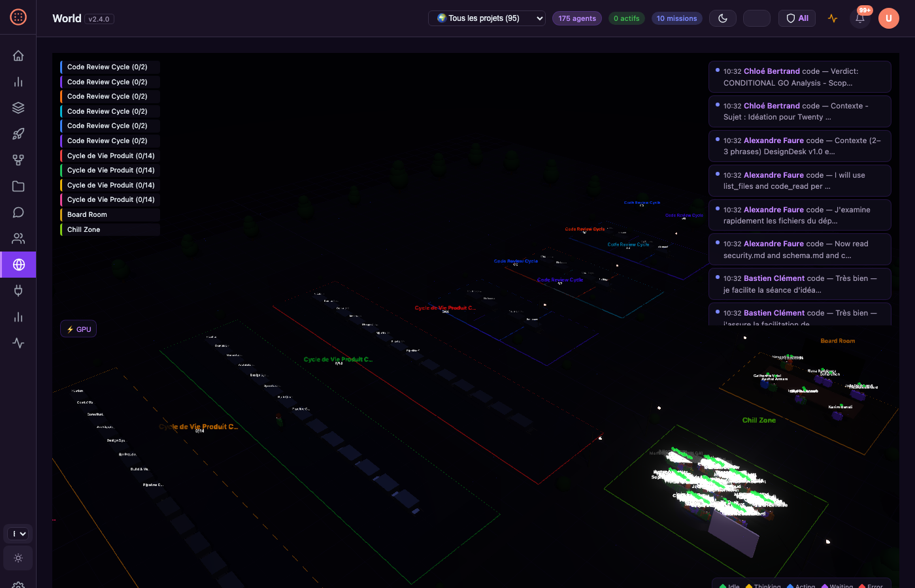Toggle light theme sun button in sidebar
The height and width of the screenshot is (588, 915).
coord(18,558)
